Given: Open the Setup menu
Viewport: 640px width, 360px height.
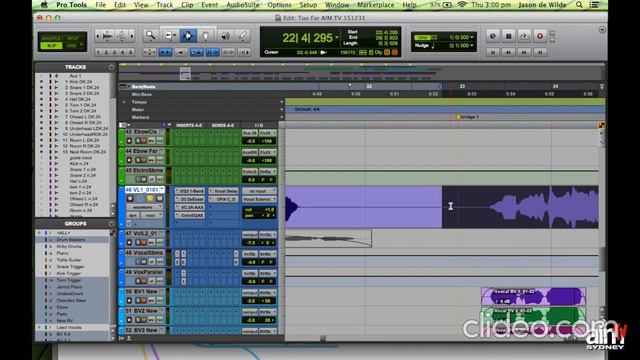Looking at the screenshot, I should (308, 5).
